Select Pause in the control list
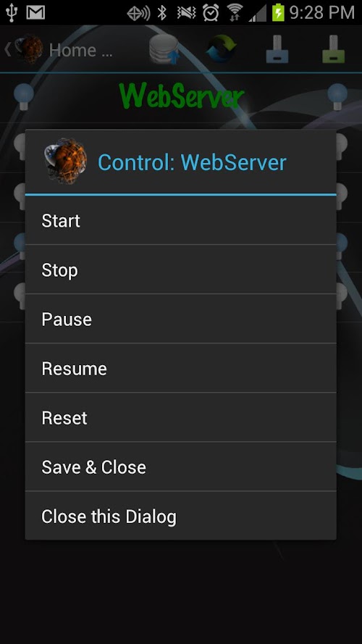The width and height of the screenshot is (362, 644). (180, 319)
